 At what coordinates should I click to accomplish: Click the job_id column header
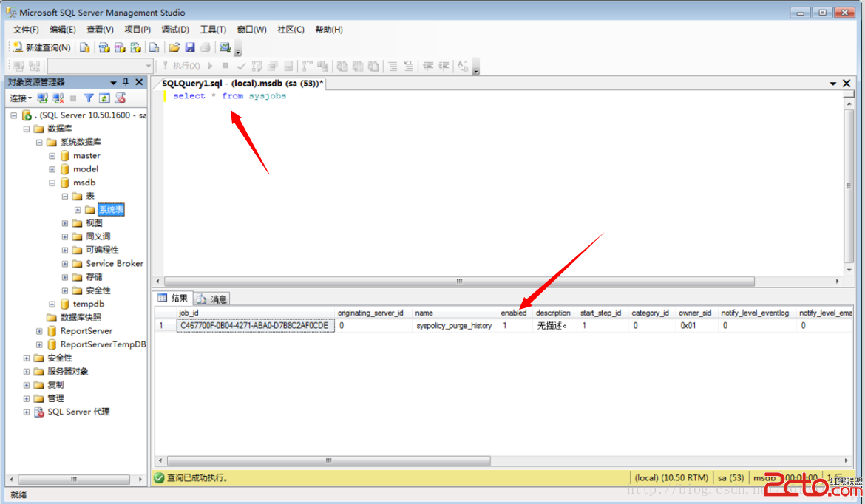coord(255,313)
